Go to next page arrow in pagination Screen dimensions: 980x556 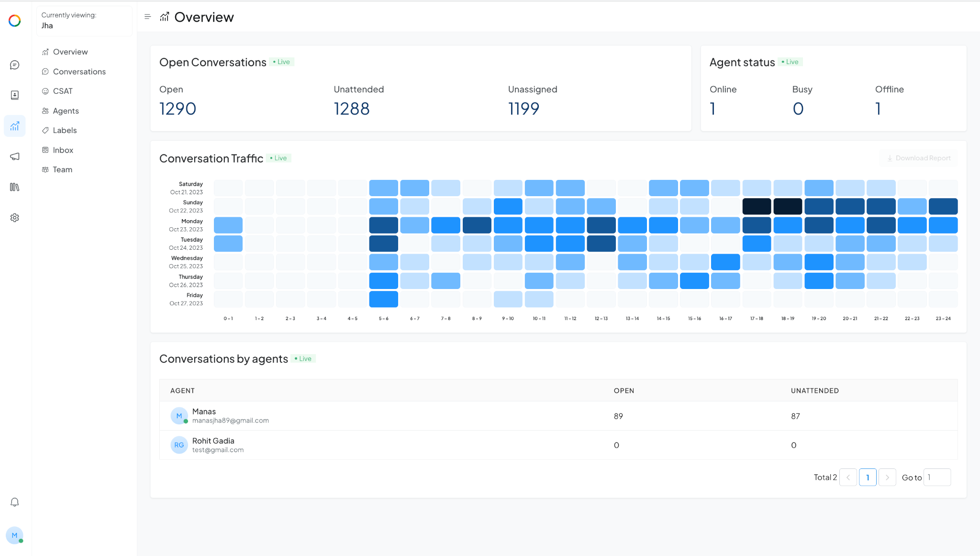click(x=887, y=478)
